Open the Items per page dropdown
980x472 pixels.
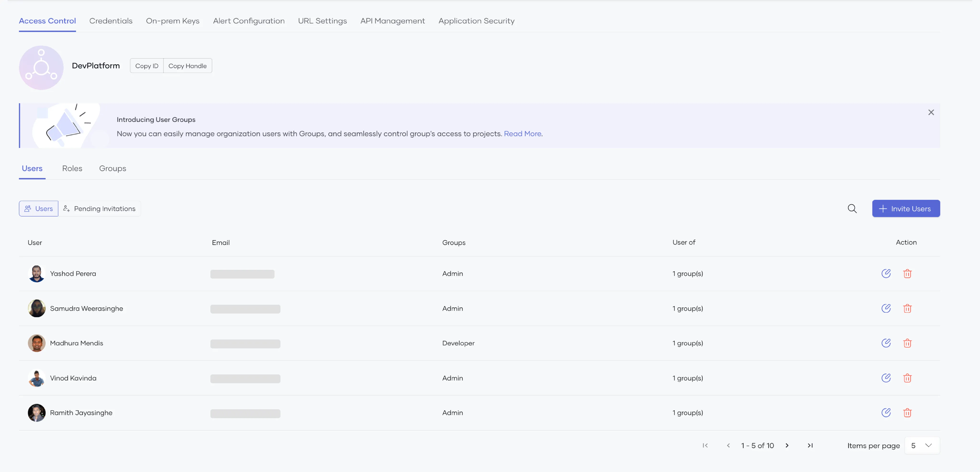921,445
